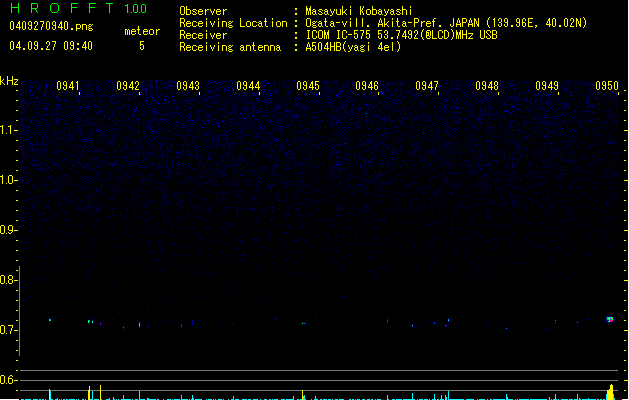Click the 0.9 kHz axis label
The height and width of the screenshot is (400, 629).
8,230
